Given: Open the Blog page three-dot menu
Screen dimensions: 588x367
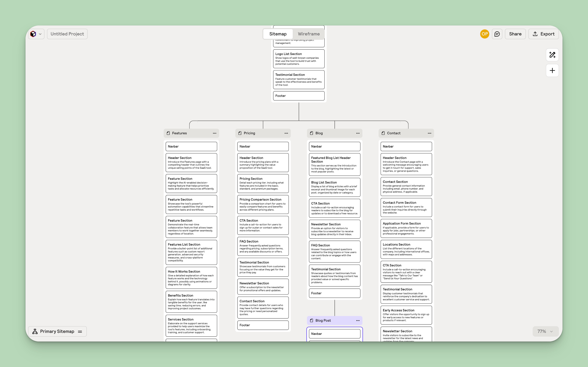Looking at the screenshot, I should [x=358, y=133].
